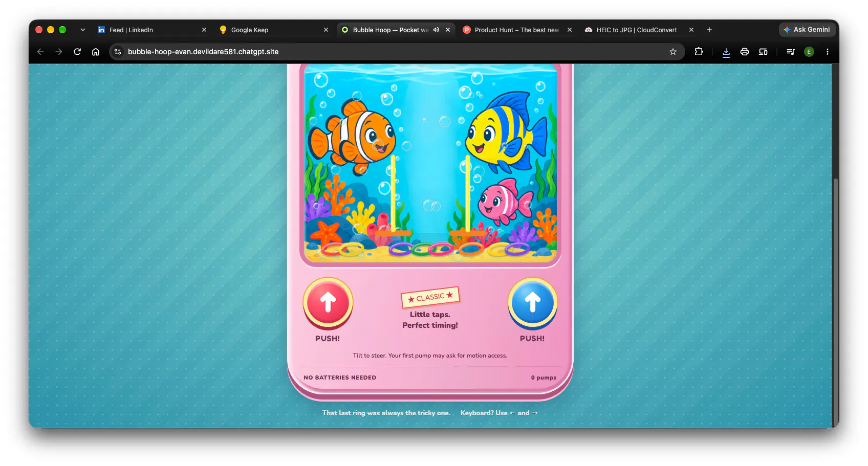This screenshot has width=868, height=466.
Task: Click the 'Tilt to steer' hint text
Action: tap(430, 356)
